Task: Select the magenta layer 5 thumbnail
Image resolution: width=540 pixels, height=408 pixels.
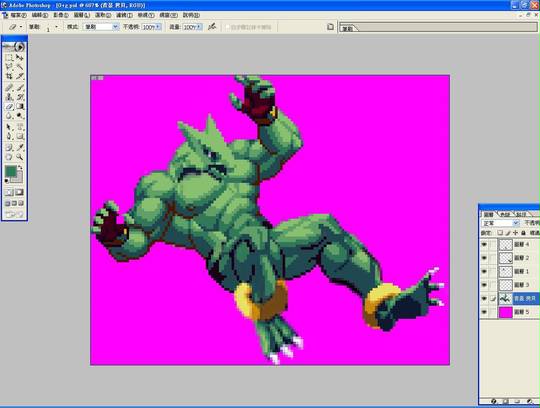Action: [x=506, y=312]
